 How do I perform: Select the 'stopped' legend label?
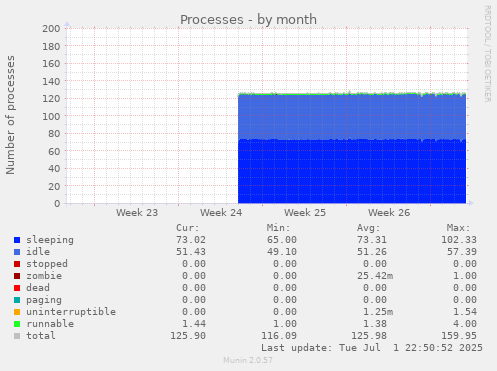tap(47, 264)
